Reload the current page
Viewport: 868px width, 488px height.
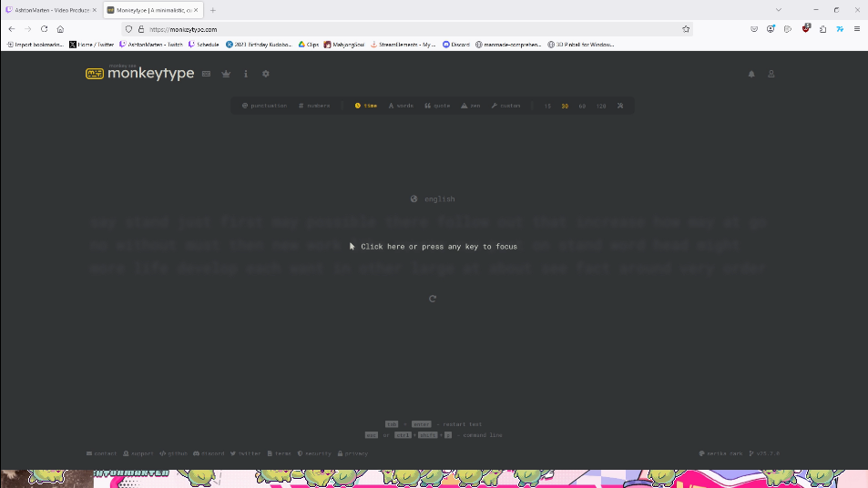coord(45,29)
